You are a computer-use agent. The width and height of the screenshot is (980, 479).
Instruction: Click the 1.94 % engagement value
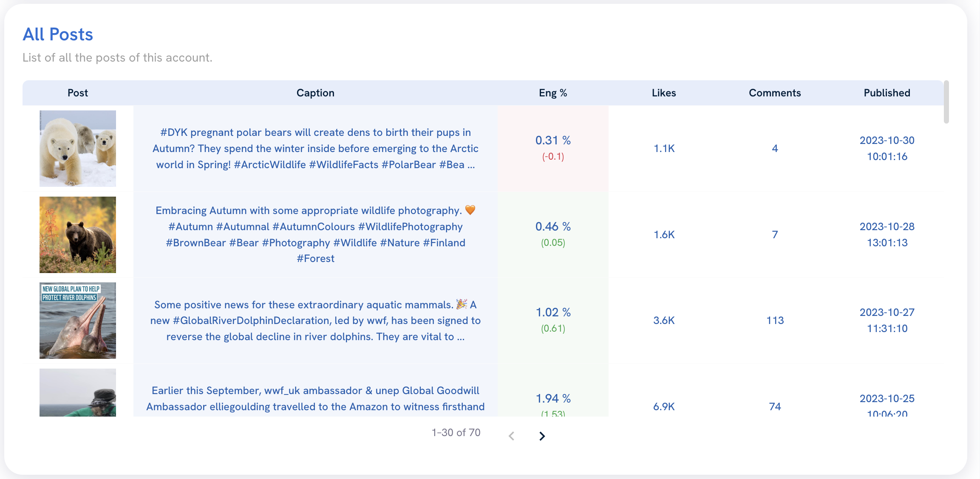(553, 399)
